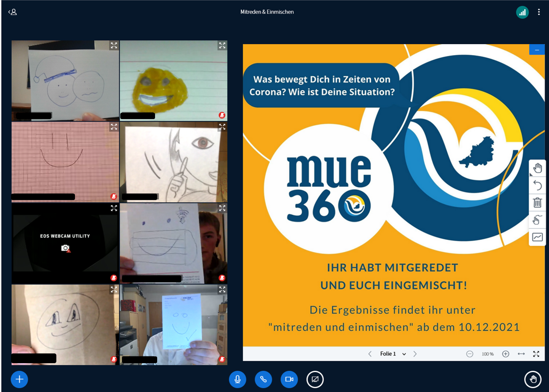Click muted mic icon on brown paper tile
The width and height of the screenshot is (549, 392).
tap(114, 359)
